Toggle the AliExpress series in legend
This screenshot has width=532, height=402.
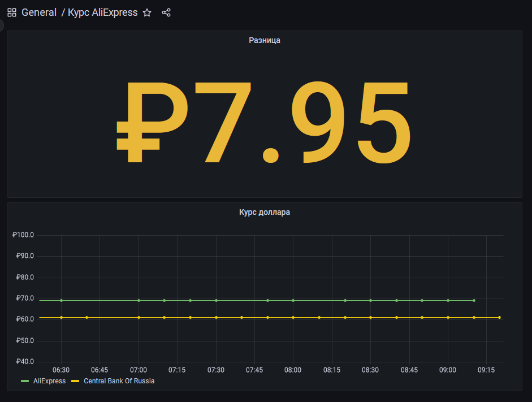click(50, 381)
